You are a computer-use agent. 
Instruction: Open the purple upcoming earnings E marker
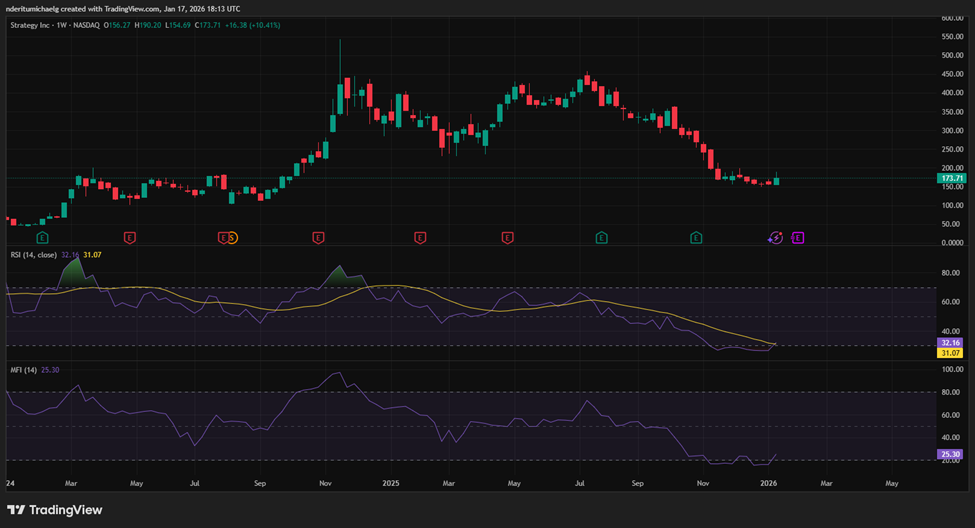tap(798, 238)
